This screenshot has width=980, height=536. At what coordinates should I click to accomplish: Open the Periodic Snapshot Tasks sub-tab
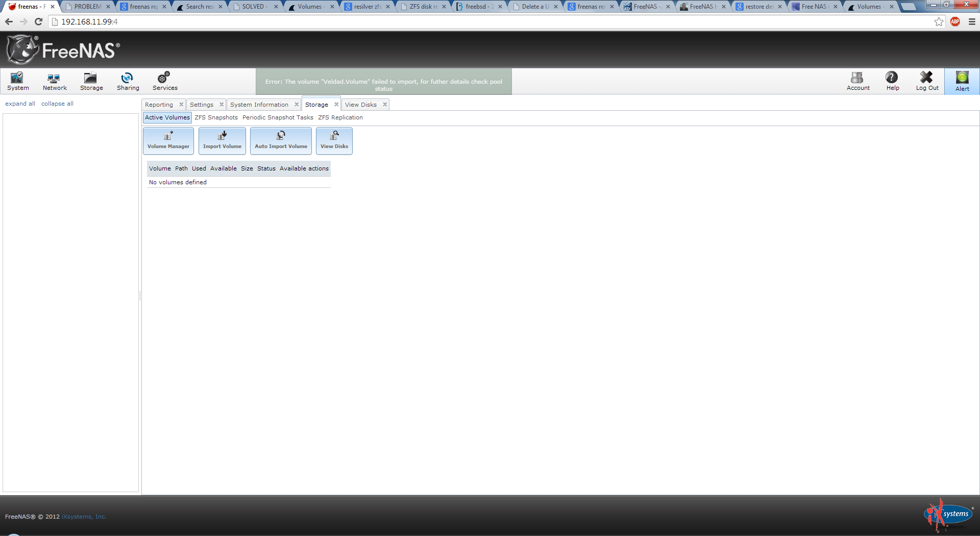point(278,117)
